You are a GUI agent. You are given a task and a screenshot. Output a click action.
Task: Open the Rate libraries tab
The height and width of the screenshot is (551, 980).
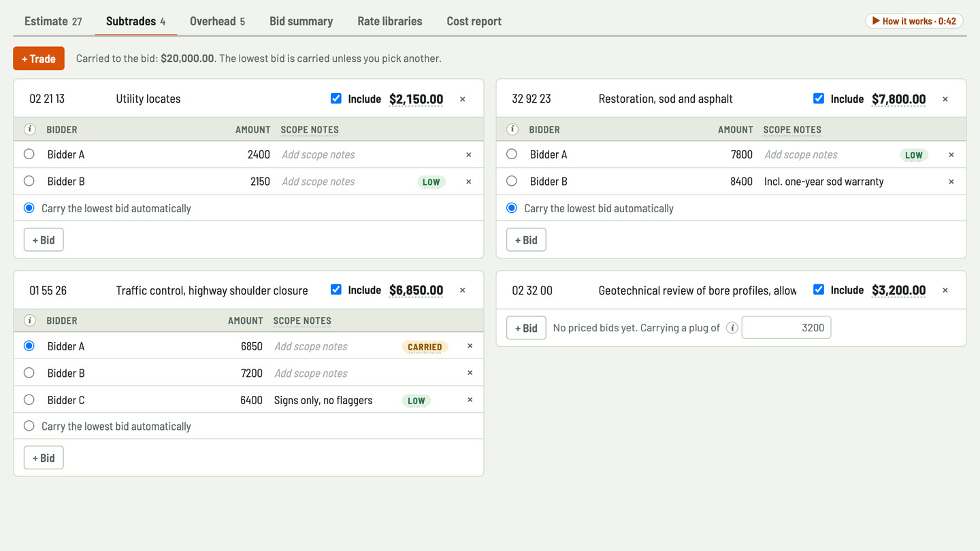point(390,21)
